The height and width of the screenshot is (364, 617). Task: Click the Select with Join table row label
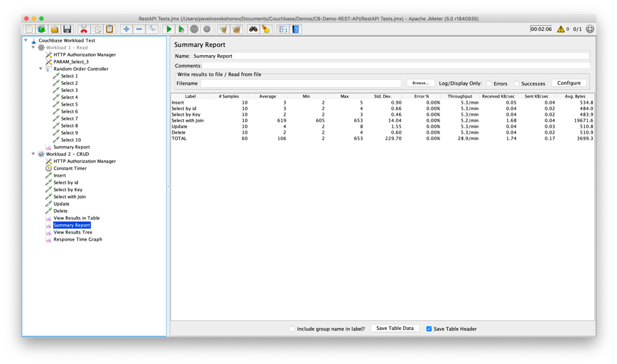[188, 121]
